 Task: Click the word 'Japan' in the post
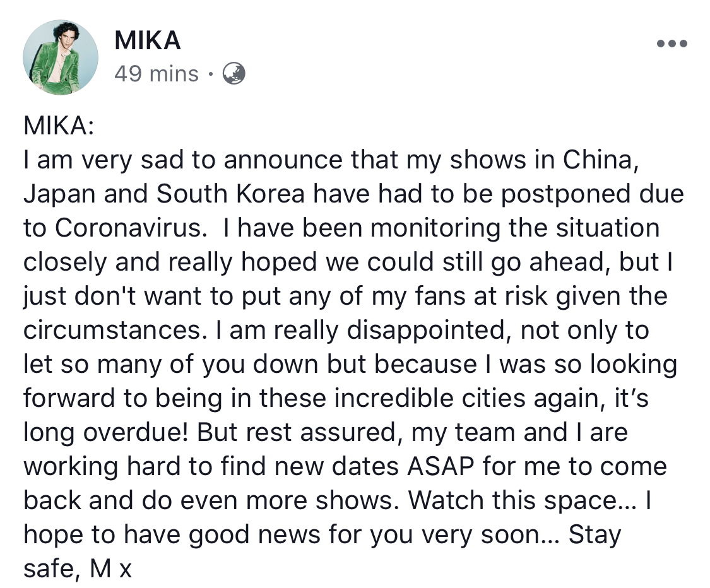tap(60, 195)
